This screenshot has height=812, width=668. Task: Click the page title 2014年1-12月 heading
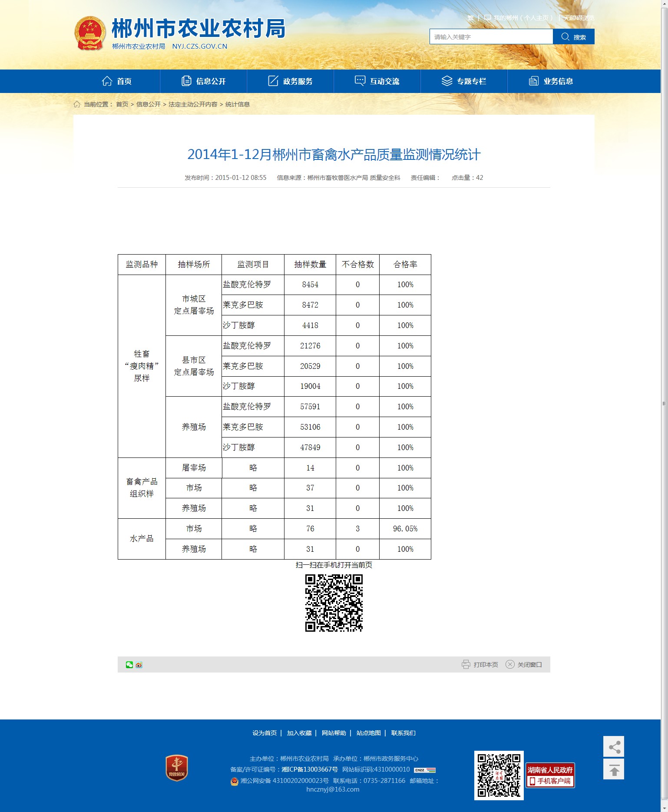click(x=334, y=154)
